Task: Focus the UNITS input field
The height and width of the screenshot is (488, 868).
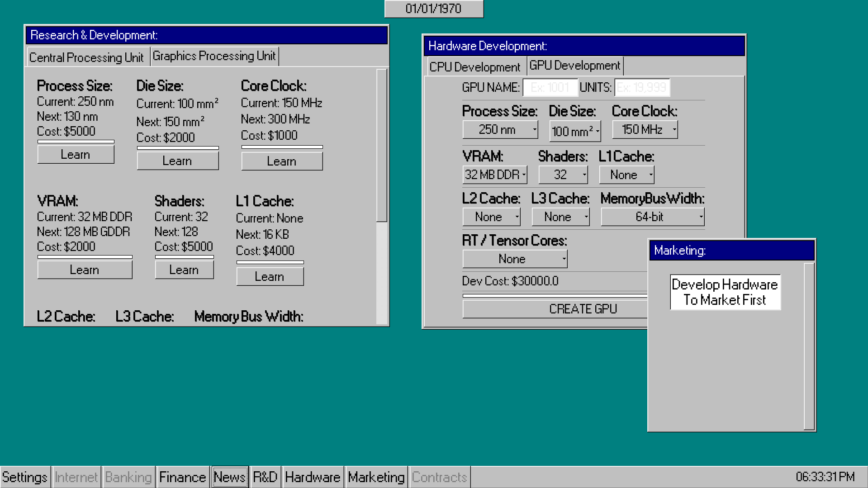Action: point(642,87)
